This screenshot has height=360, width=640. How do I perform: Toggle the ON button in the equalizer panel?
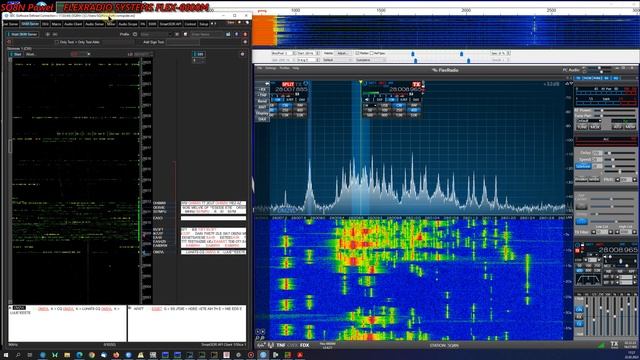580,309
